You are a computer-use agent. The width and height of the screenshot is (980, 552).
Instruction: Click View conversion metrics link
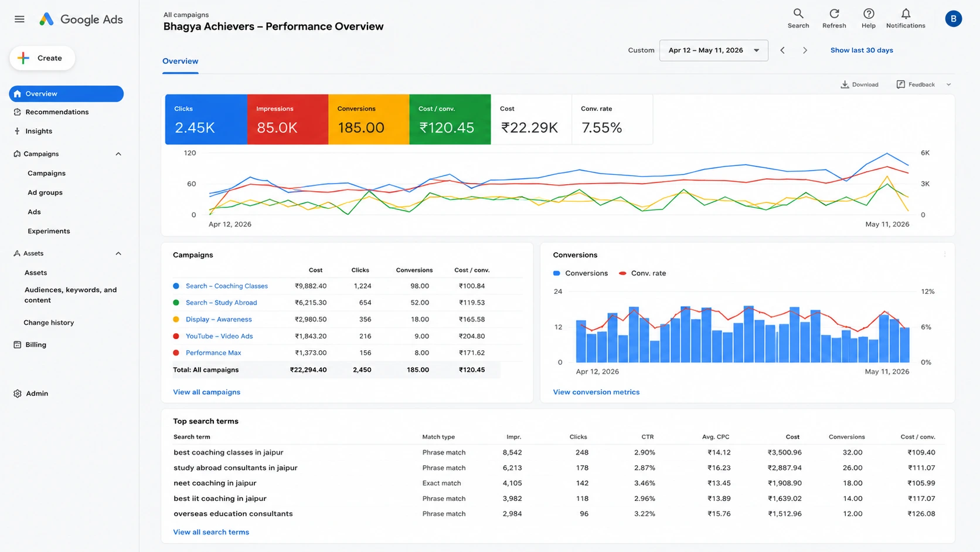tap(596, 392)
